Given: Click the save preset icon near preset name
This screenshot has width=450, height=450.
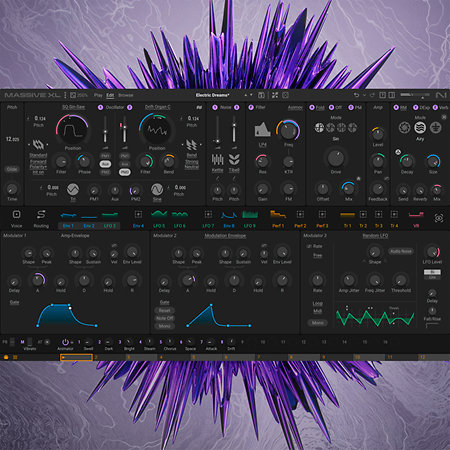Looking at the screenshot, I should tap(261, 95).
